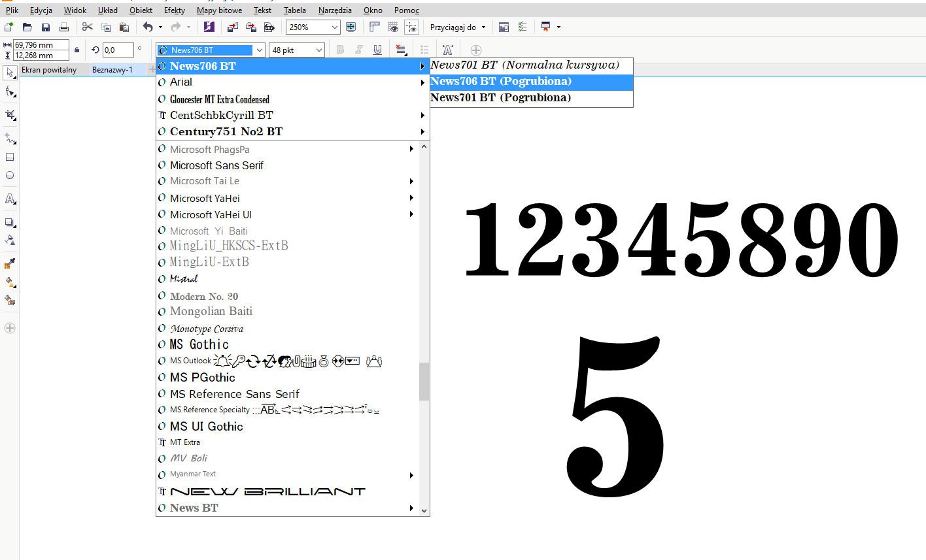This screenshot has height=560, width=926.
Task: Select the Color Eyedropper tool
Action: coord(10,263)
